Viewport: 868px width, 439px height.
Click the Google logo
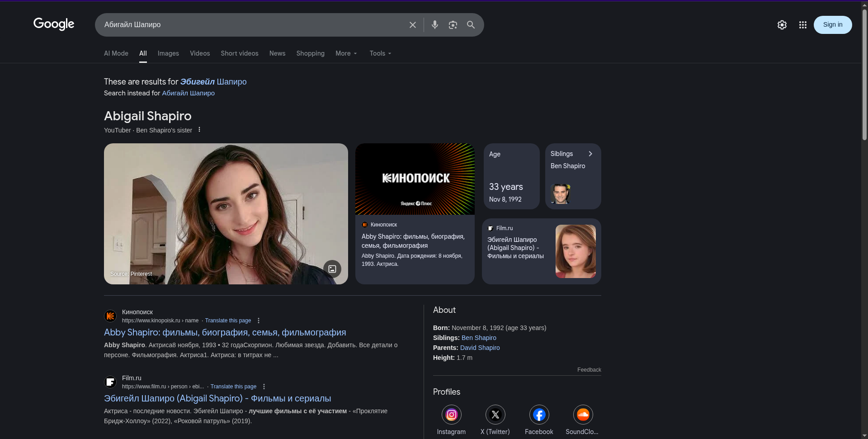pyautogui.click(x=54, y=24)
